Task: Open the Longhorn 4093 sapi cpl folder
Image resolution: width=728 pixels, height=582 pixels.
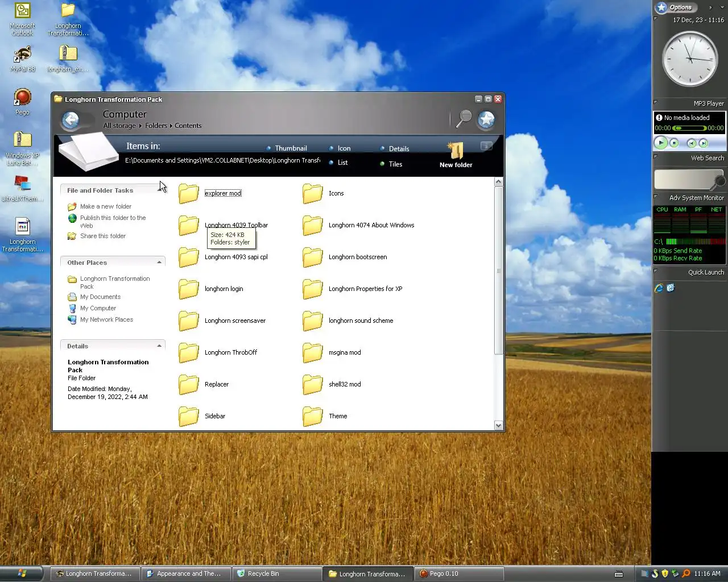Action: 223,257
